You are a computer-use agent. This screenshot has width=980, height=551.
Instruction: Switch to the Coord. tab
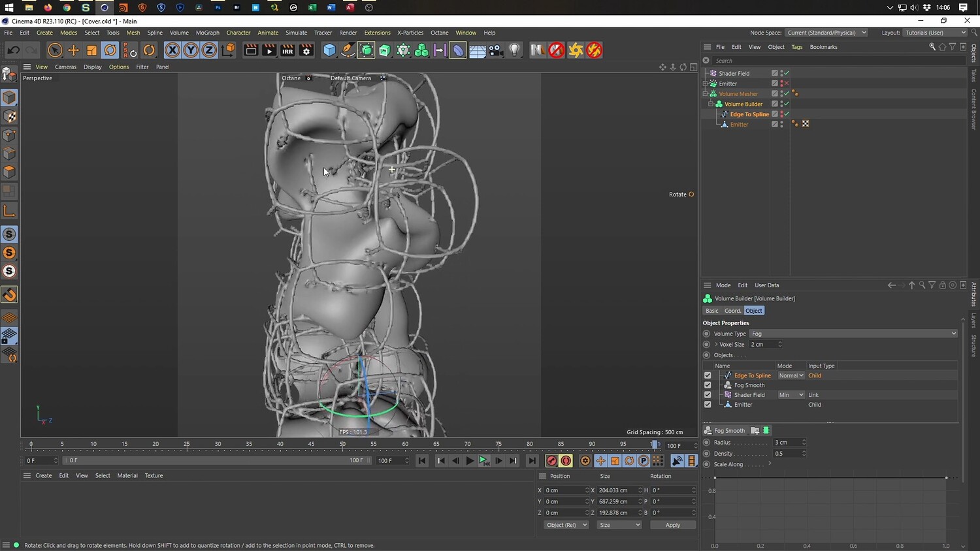tap(732, 311)
